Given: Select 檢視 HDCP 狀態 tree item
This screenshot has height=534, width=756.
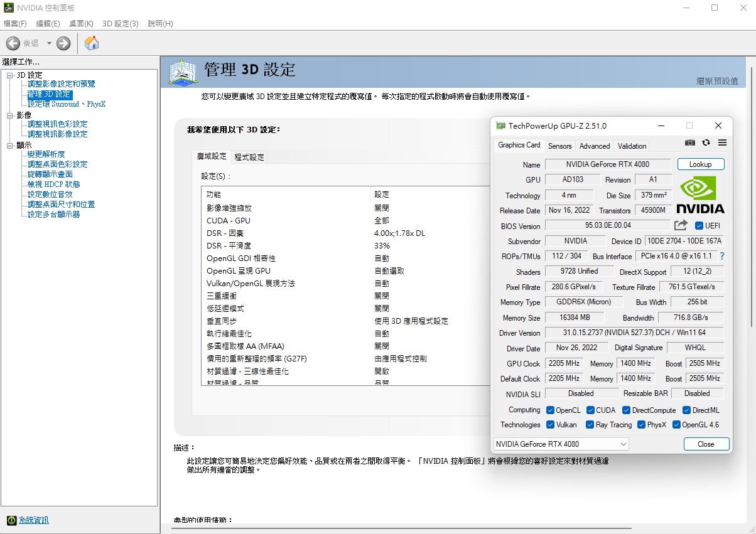Looking at the screenshot, I should tap(53, 184).
